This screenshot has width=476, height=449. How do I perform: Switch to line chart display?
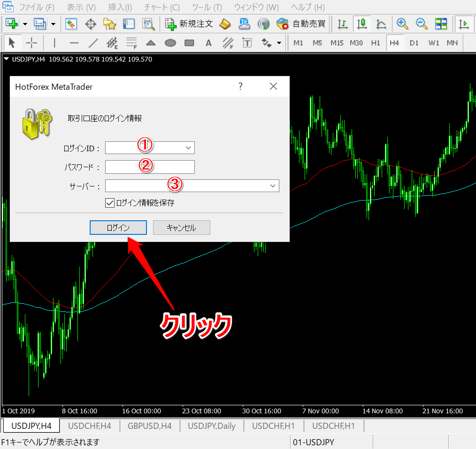(381, 23)
